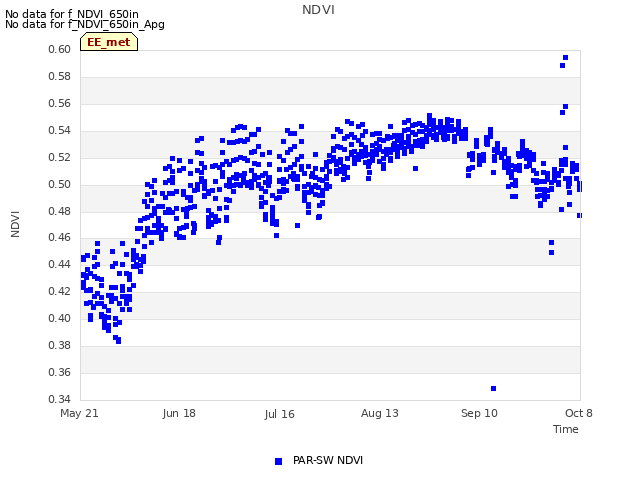Click the blue PAR-SW NDVI legend marker
The width and height of the screenshot is (640, 480).
[278, 461]
